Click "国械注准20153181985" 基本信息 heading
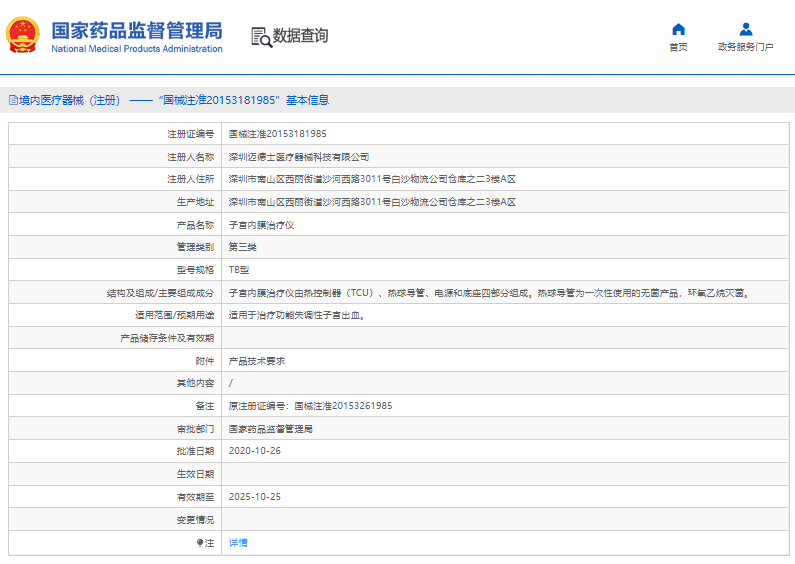This screenshot has height=564, width=795. click(244, 100)
